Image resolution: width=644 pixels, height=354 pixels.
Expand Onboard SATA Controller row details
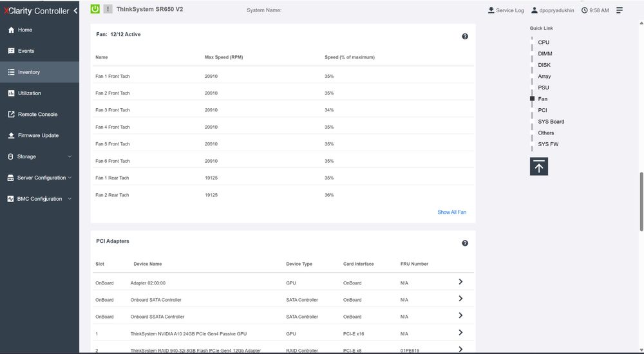click(x=460, y=299)
